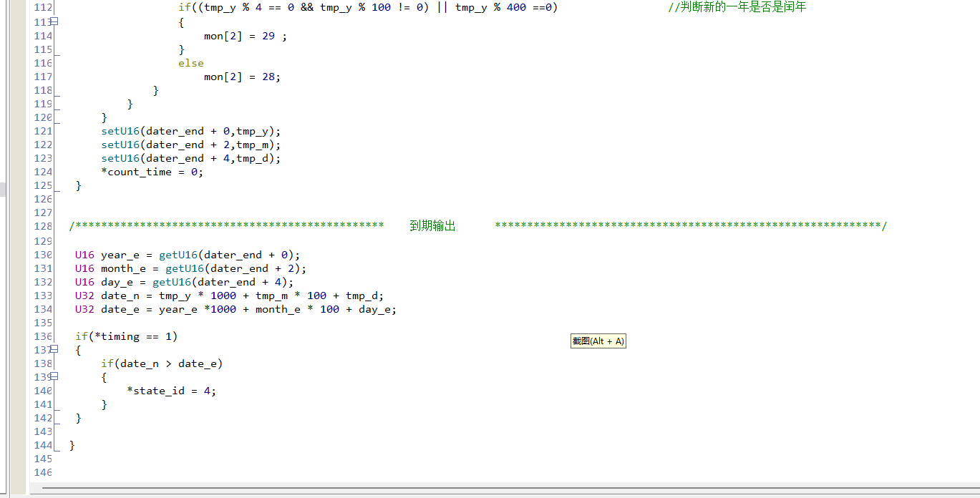The width and height of the screenshot is (980, 498).
Task: Collapse the if-timing block at line 137
Action: pyautogui.click(x=55, y=349)
